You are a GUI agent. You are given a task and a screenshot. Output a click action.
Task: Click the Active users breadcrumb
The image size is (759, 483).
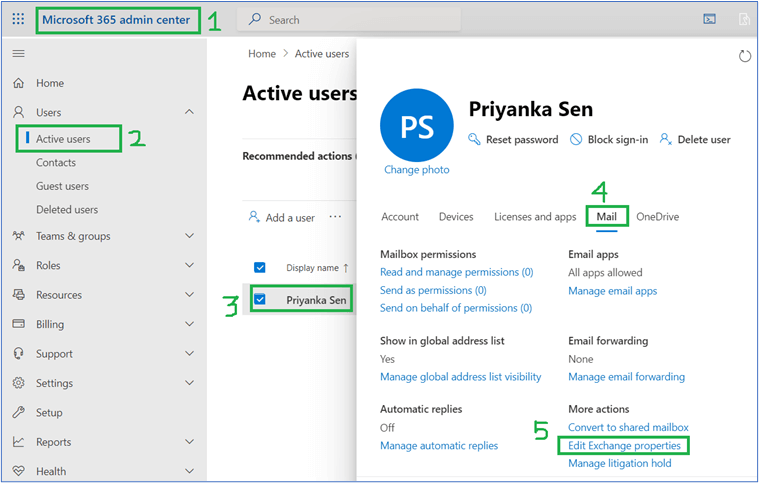pos(322,54)
